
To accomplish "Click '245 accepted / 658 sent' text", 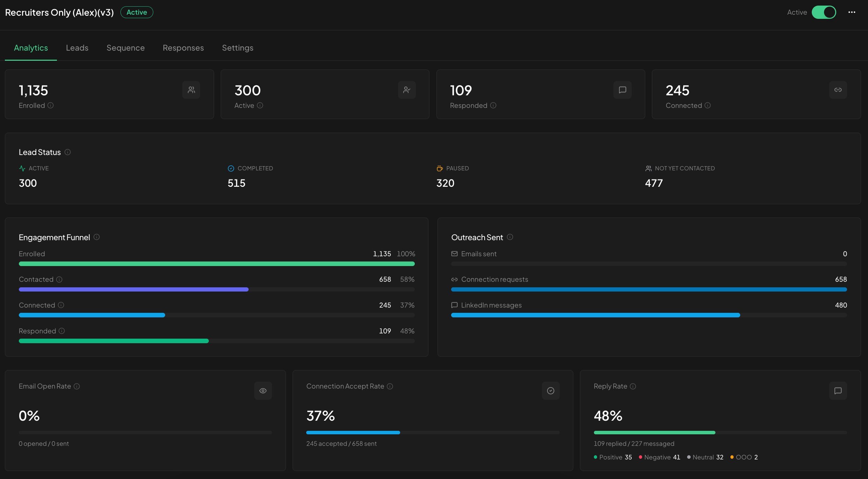I will pos(341,444).
